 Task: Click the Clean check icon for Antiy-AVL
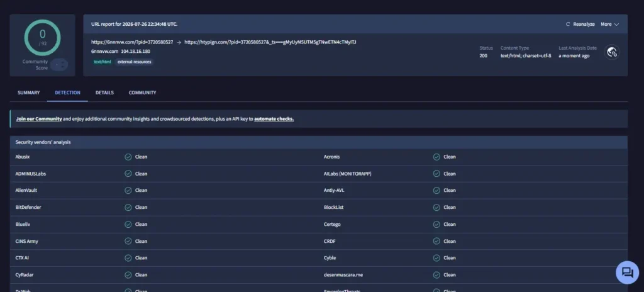436,191
